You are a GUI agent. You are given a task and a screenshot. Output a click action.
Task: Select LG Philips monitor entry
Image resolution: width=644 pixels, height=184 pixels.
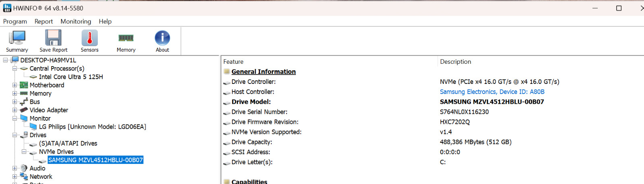[x=92, y=127]
